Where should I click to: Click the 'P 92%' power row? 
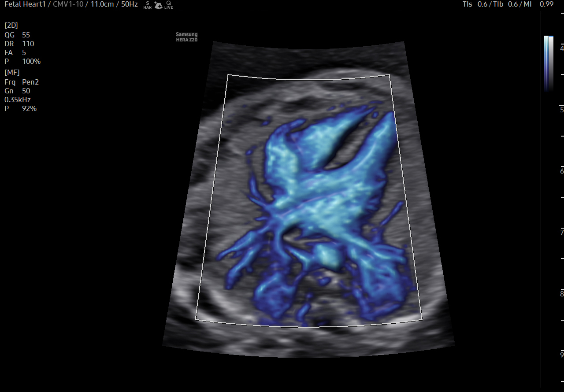tap(21, 108)
